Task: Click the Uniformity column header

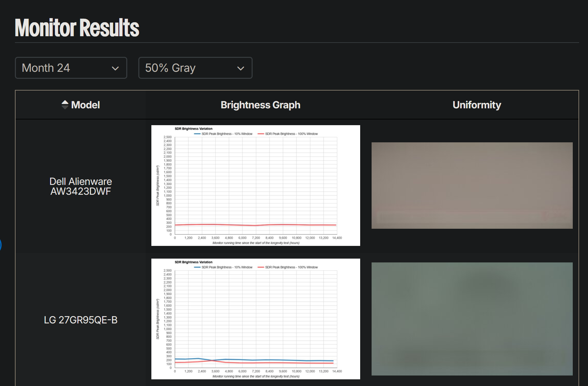Action: (x=477, y=105)
